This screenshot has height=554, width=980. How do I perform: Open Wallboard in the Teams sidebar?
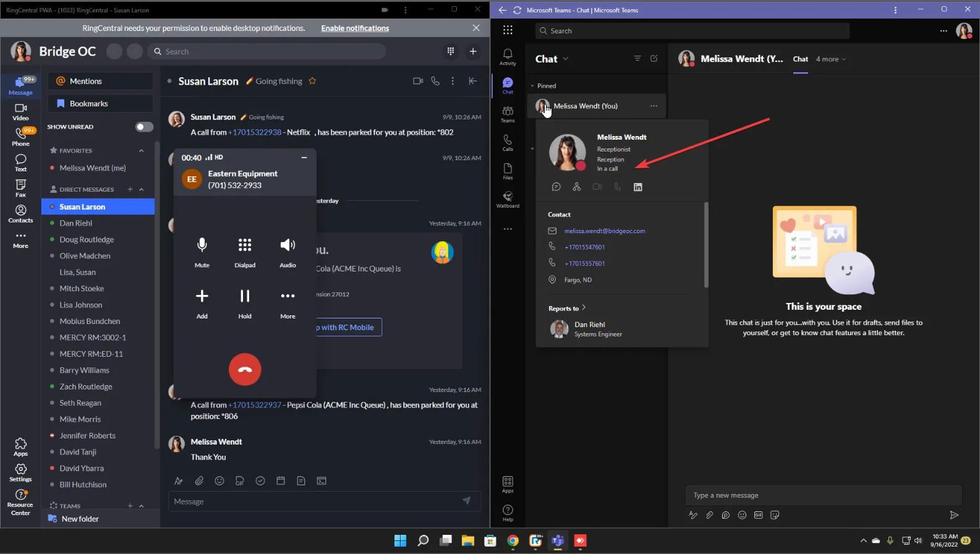(508, 199)
